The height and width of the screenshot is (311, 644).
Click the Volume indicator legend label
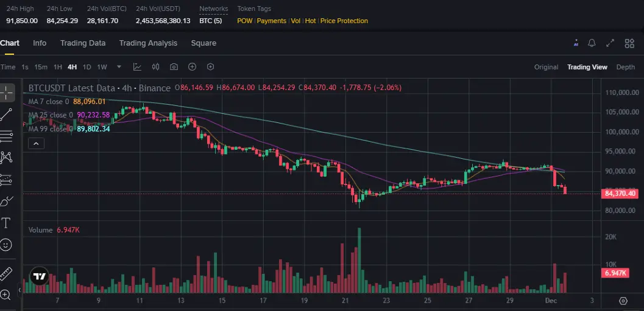(41, 230)
